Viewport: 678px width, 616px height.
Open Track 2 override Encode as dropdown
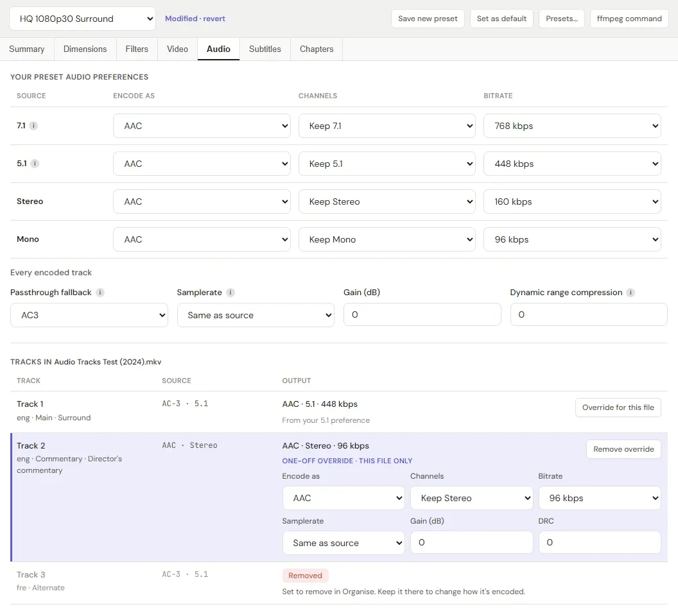(x=343, y=498)
